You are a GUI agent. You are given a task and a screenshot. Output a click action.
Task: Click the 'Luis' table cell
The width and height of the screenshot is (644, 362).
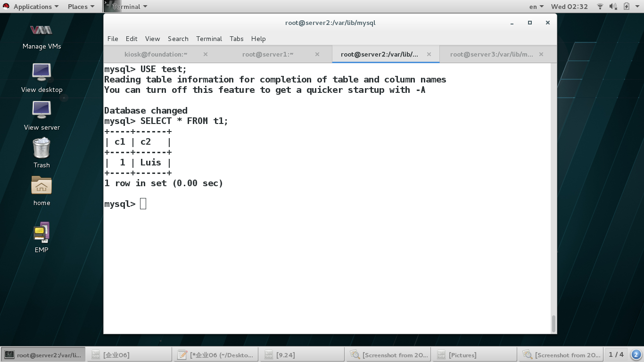pyautogui.click(x=151, y=163)
